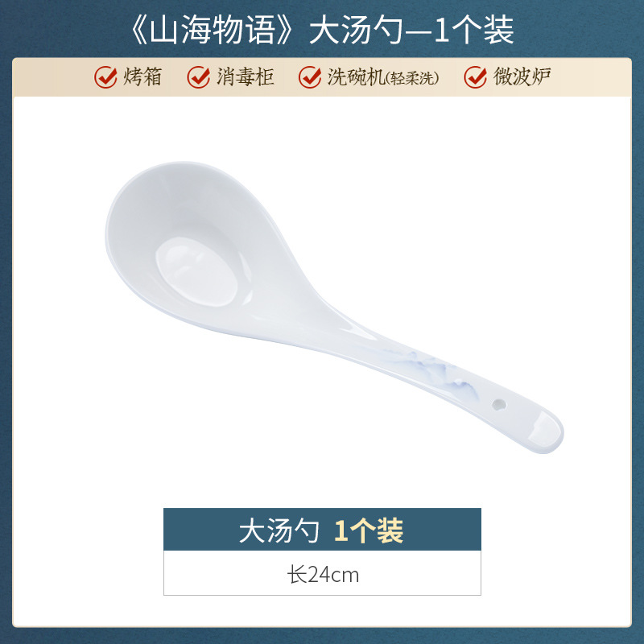Click the 洗碗机(轻柔洗) label

tap(383, 76)
